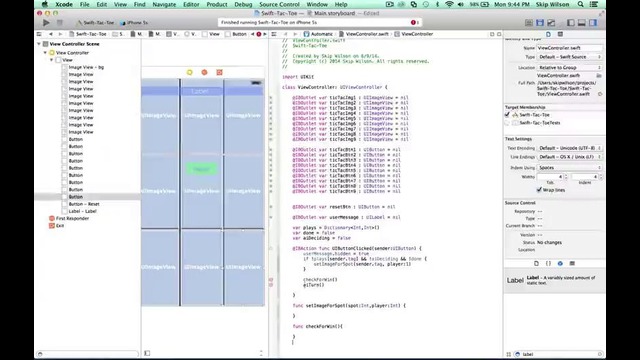Open the Xcode application menu
The height and width of the screenshot is (360, 640).
(64, 4)
